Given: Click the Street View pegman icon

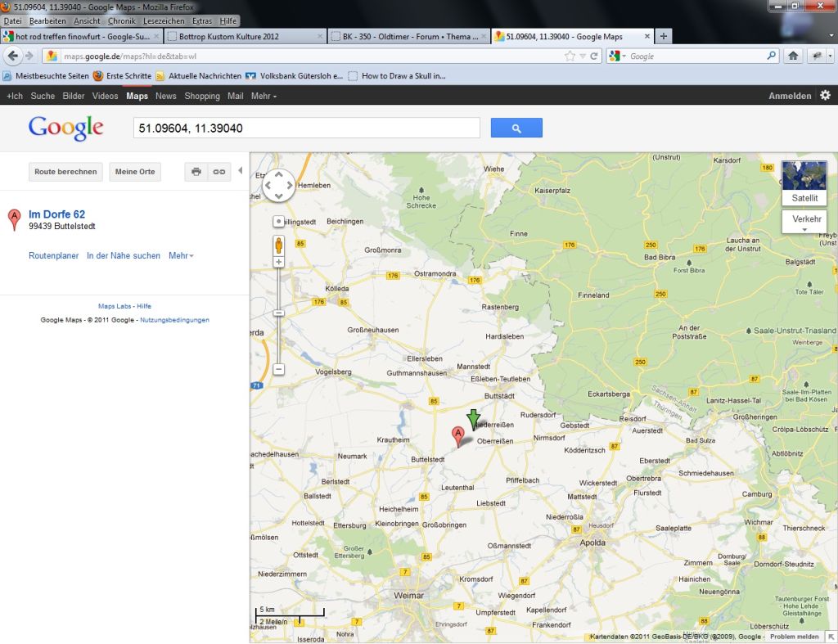Looking at the screenshot, I should [279, 244].
